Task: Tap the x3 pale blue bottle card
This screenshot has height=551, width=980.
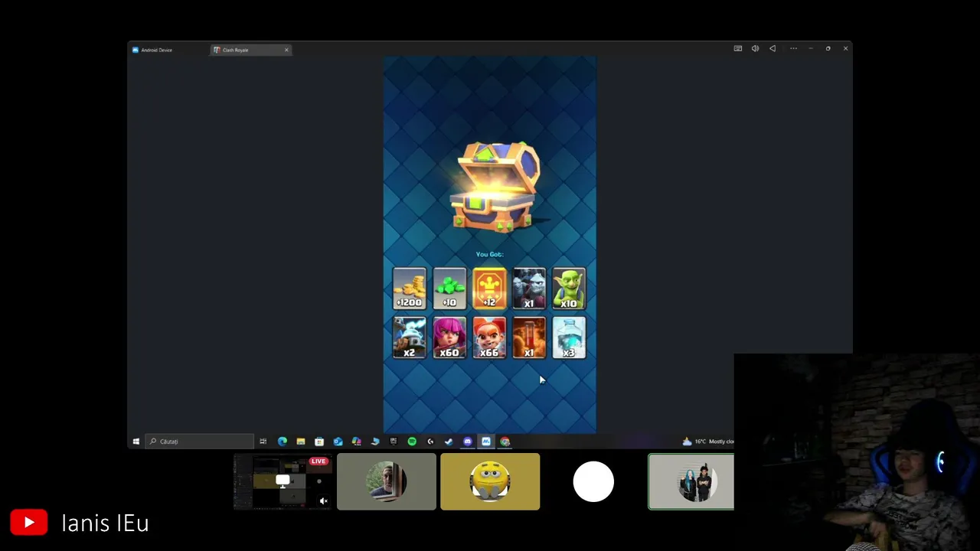Action: tap(569, 338)
